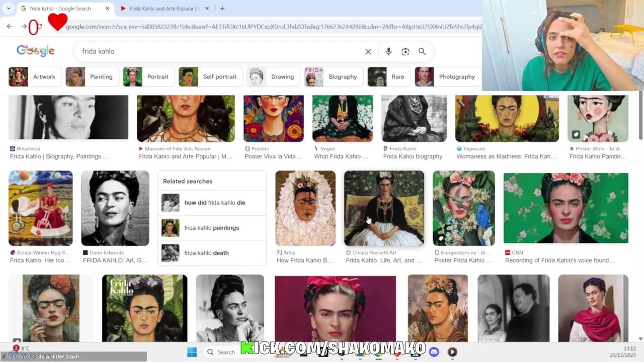Open Britannica black-and-white Frida photo thumbnail
644x362 pixels.
[x=68, y=118]
